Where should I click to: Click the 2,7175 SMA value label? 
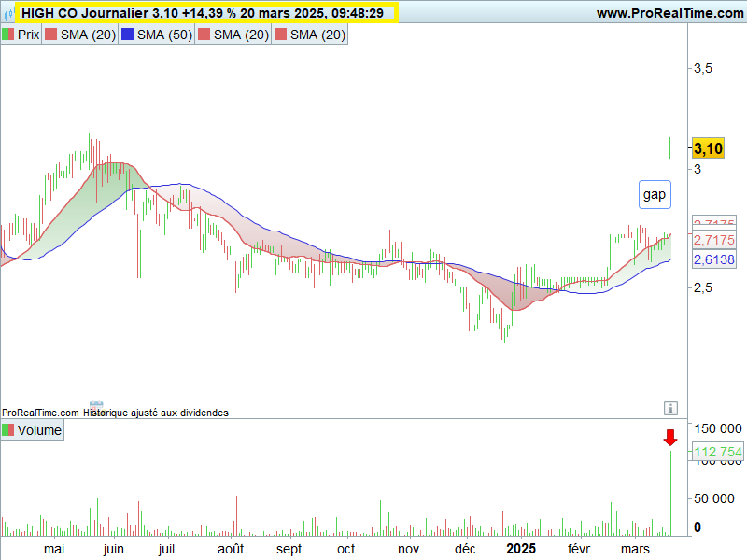(713, 240)
